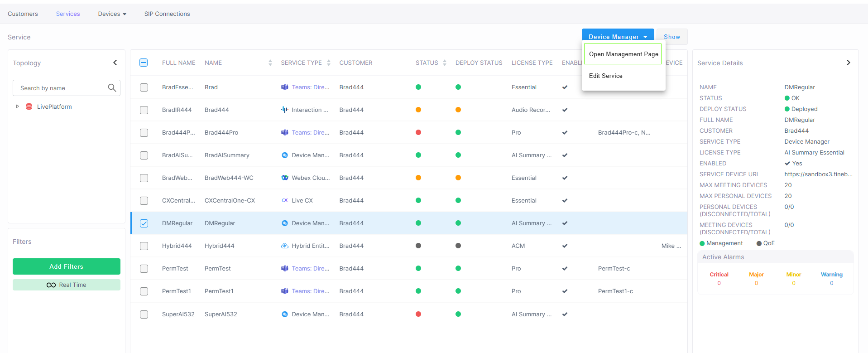Click the Teams icon in BradEsse row
868x353 pixels.
[285, 87]
